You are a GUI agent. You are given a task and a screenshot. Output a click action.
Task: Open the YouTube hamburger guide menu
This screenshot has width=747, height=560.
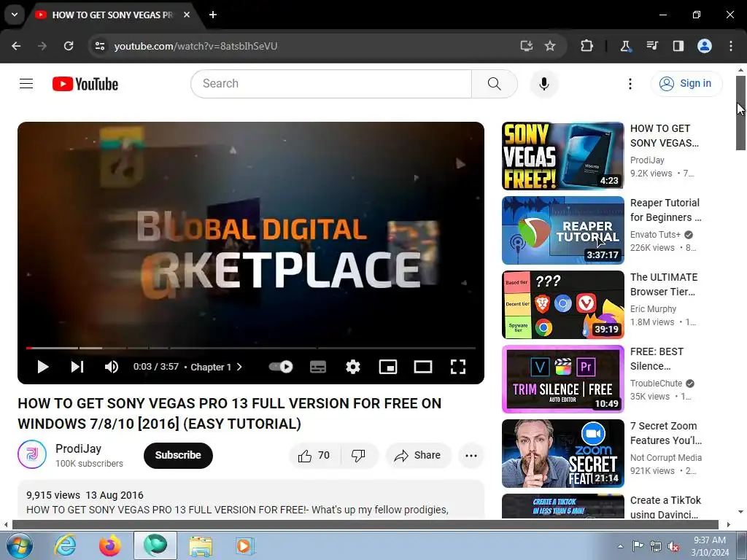click(26, 84)
